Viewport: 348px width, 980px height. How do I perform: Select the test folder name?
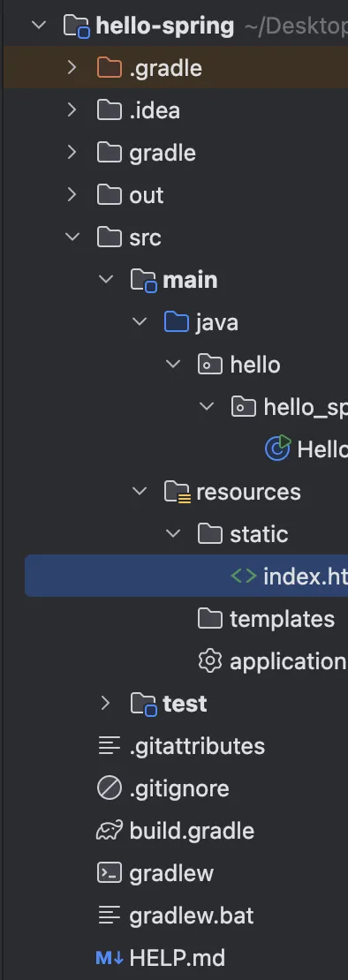(185, 704)
